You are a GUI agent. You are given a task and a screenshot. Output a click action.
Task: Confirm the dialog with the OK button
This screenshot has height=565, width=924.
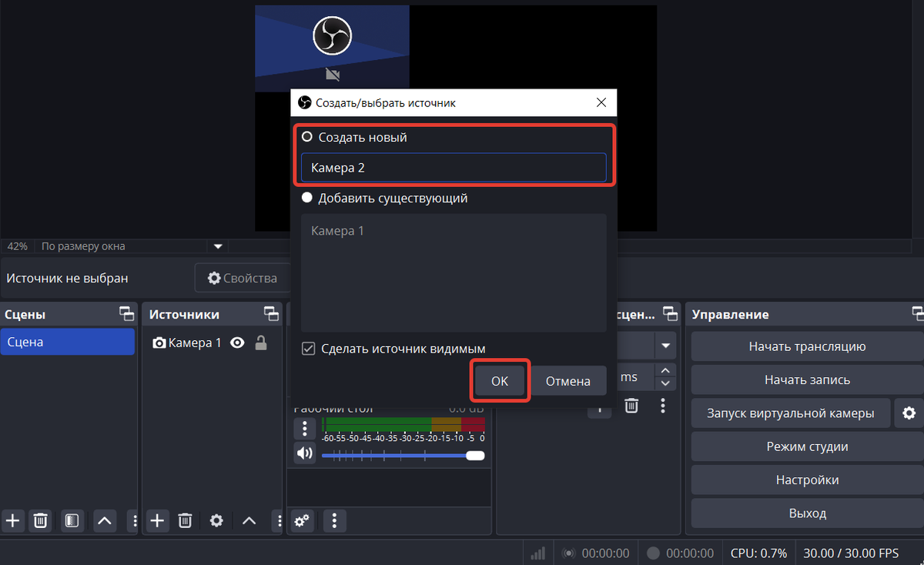tap(500, 380)
